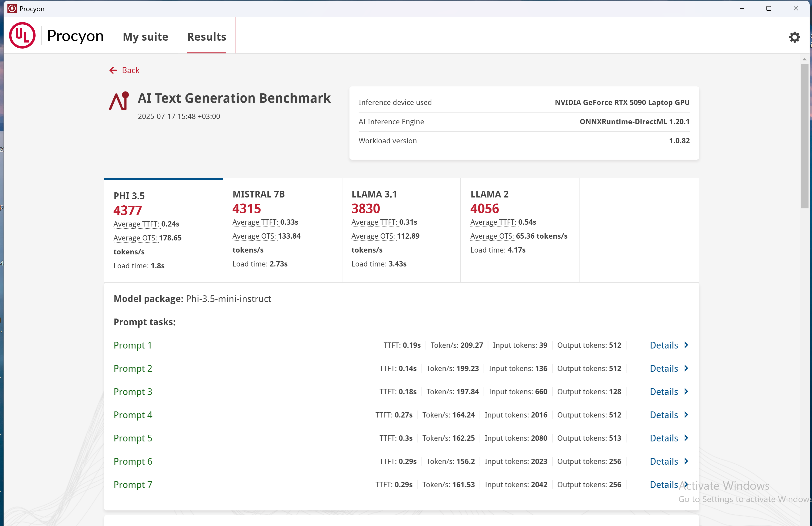
Task: Click the LLAMA 3.1 score 3830
Action: 366,208
